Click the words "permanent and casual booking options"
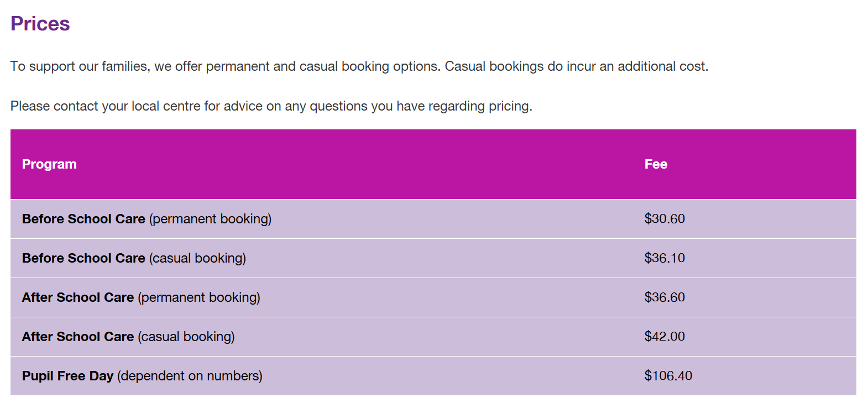 [x=323, y=66]
